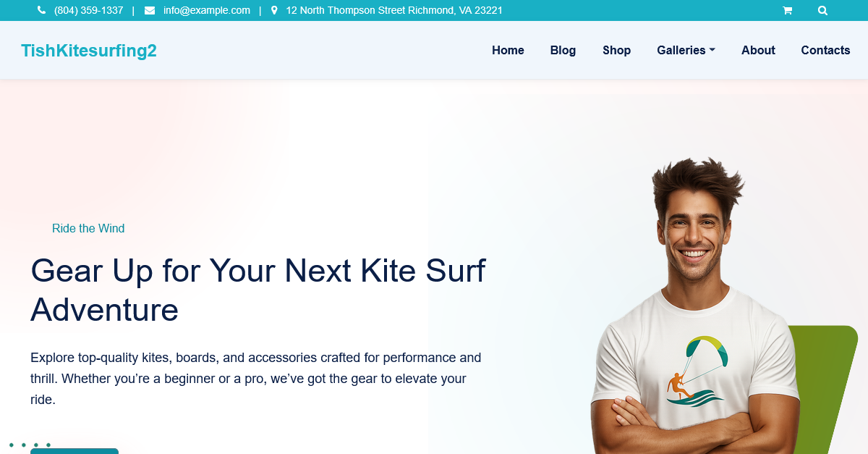Image resolution: width=868 pixels, height=454 pixels.
Task: Open the Contacts page
Action: (825, 50)
